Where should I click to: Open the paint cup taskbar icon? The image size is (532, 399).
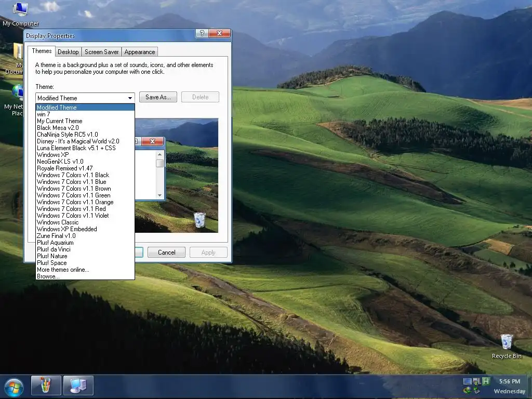click(46, 385)
